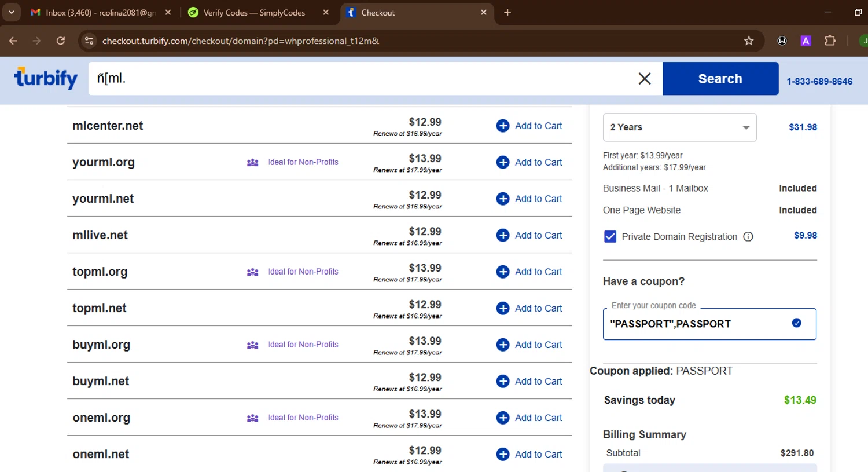Reload the checkout page

pyautogui.click(x=60, y=41)
